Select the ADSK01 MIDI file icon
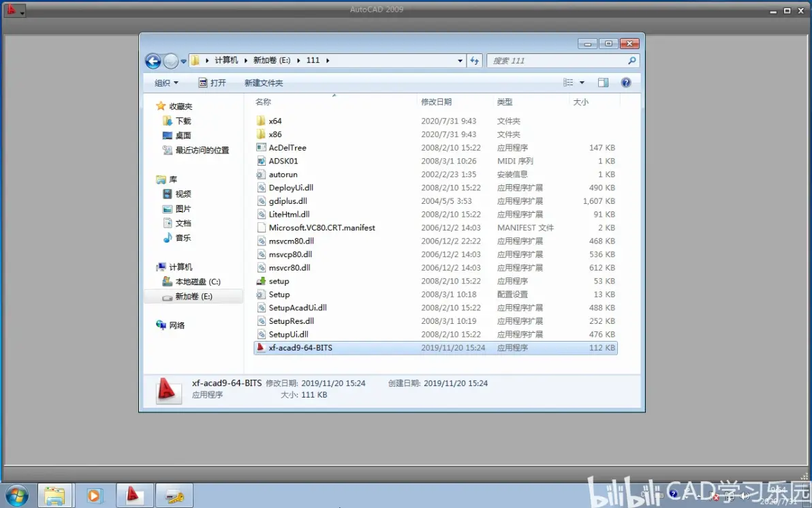 [x=261, y=161]
